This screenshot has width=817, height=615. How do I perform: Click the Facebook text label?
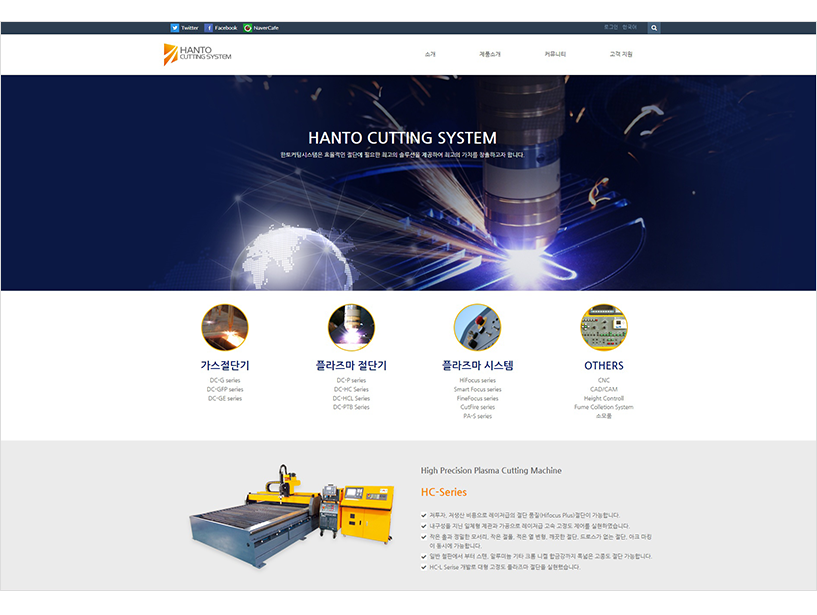pyautogui.click(x=226, y=28)
